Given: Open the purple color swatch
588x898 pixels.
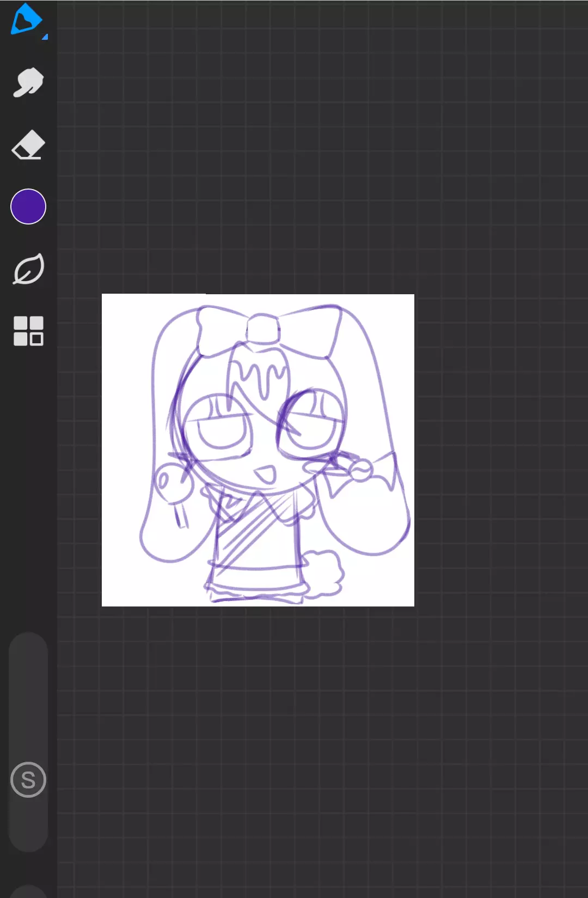Looking at the screenshot, I should point(28,207).
